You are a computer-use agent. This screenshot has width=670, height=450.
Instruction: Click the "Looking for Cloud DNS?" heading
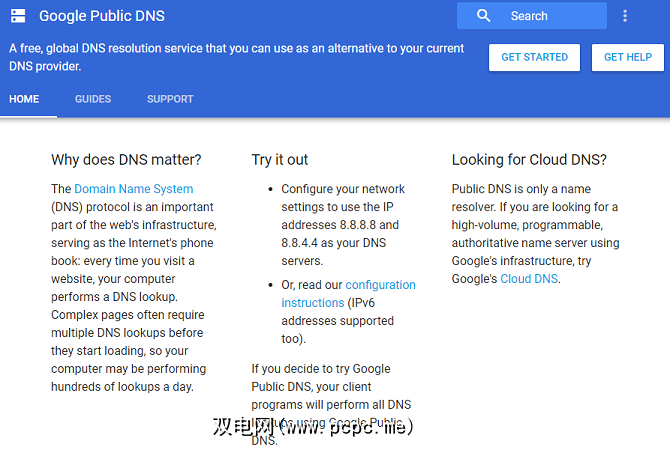pos(529,160)
